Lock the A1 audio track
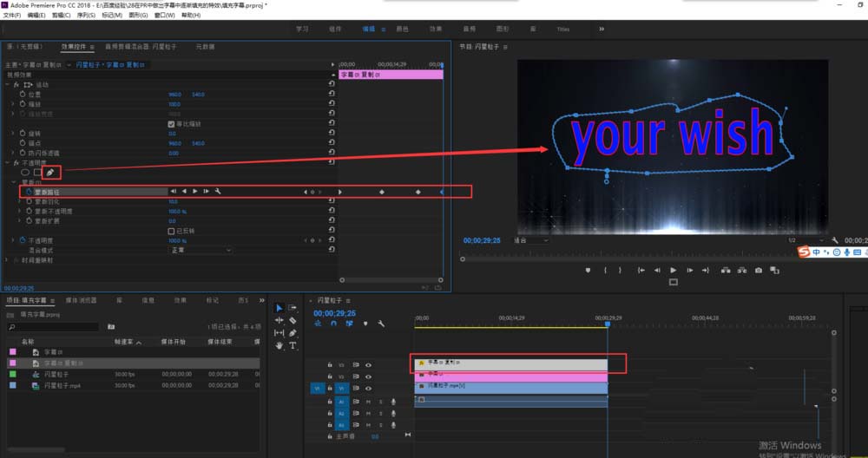868x458 pixels. tap(330, 402)
